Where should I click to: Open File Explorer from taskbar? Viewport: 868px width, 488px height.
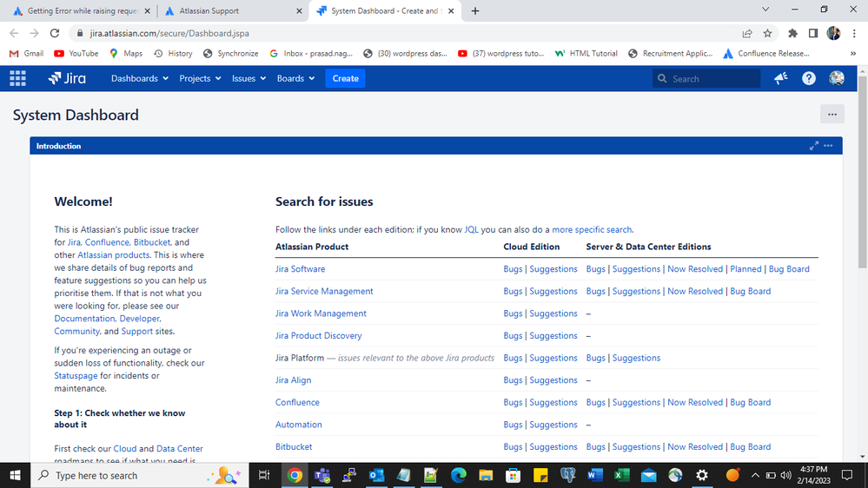pyautogui.click(x=486, y=475)
